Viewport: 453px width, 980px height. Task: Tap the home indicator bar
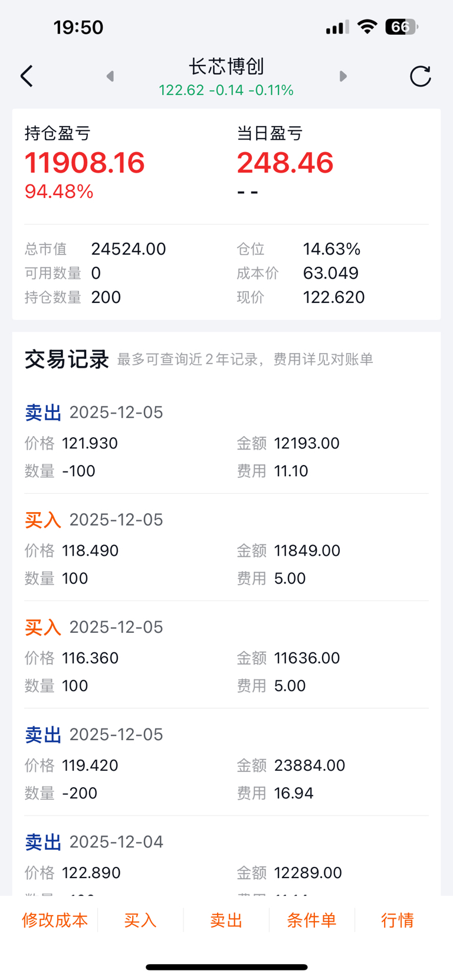pos(226,967)
